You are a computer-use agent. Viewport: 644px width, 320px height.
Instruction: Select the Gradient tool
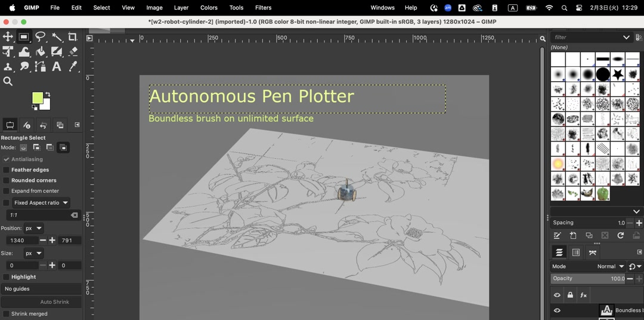click(57, 51)
